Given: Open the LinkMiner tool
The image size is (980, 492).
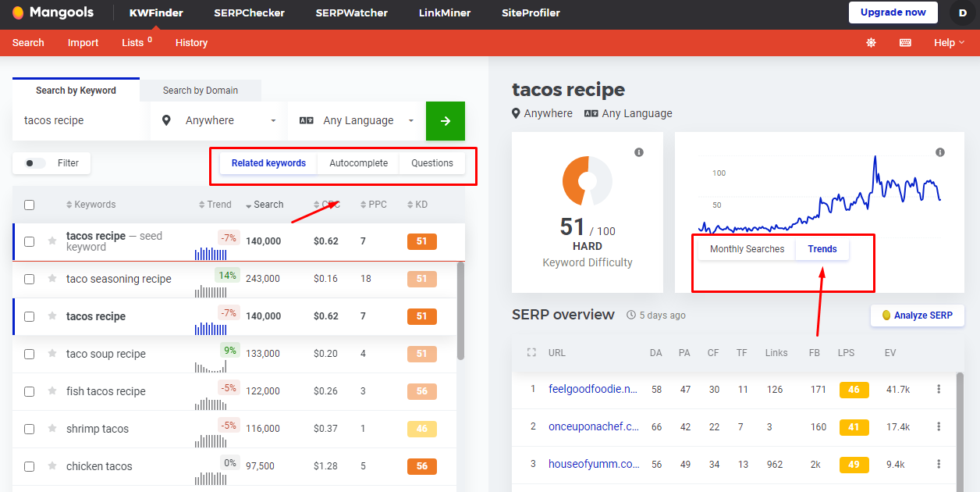Looking at the screenshot, I should point(446,12).
